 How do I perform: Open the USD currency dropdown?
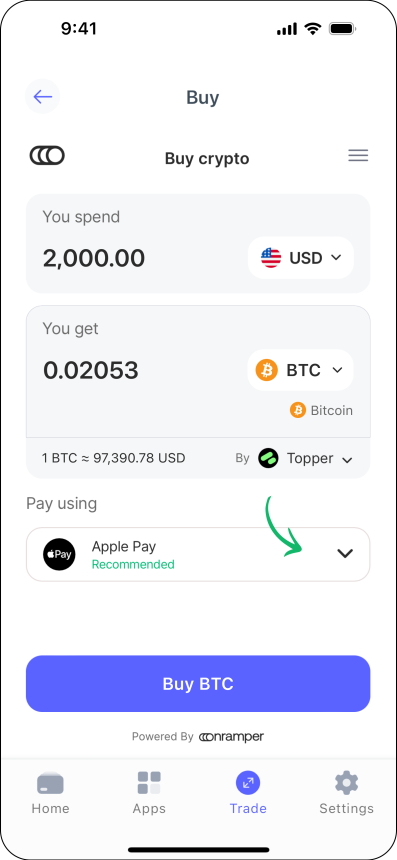tap(300, 257)
